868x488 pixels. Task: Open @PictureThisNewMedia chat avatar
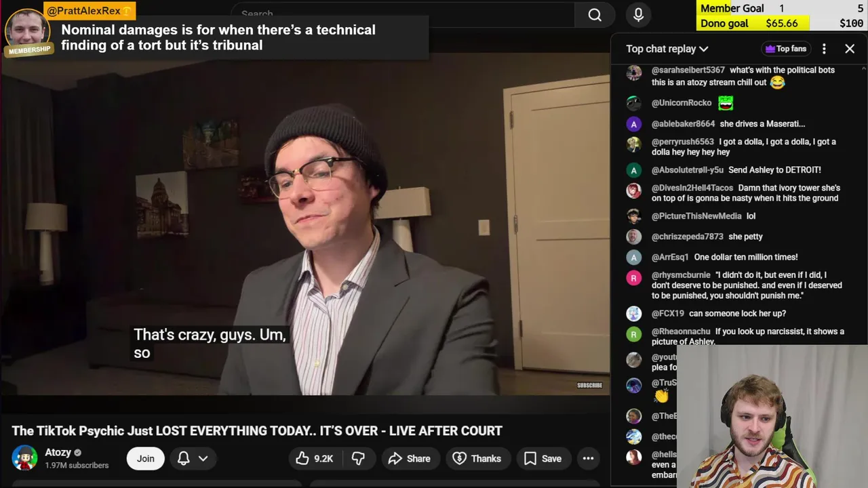633,216
